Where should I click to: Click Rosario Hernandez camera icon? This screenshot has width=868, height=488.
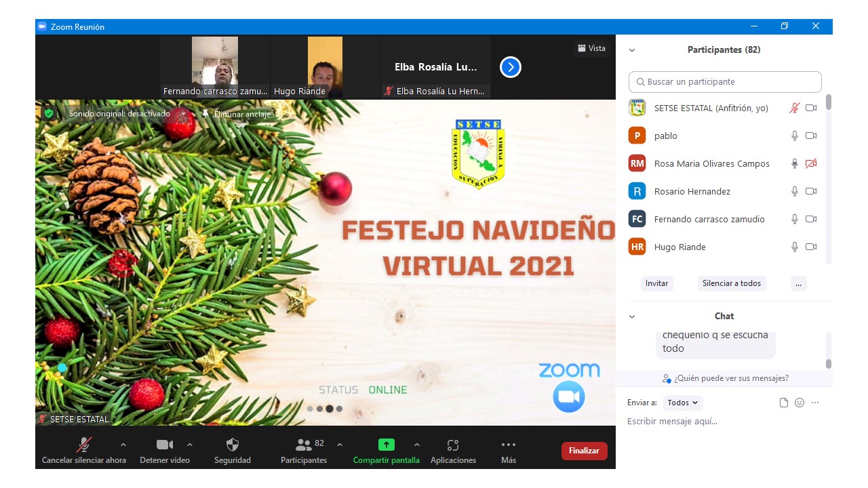click(811, 191)
